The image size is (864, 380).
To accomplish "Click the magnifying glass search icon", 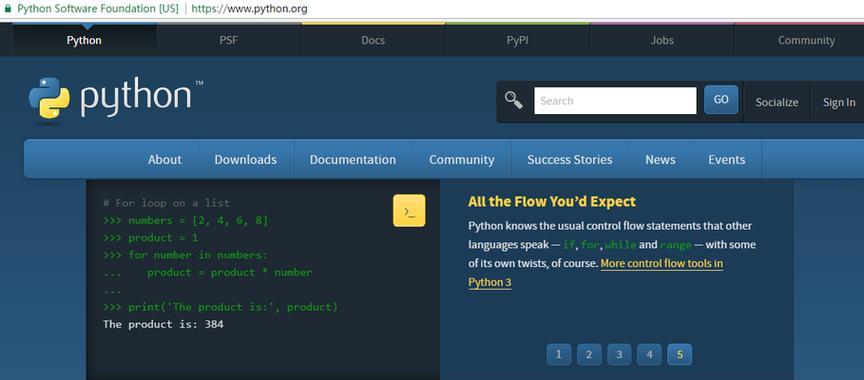I will [514, 100].
